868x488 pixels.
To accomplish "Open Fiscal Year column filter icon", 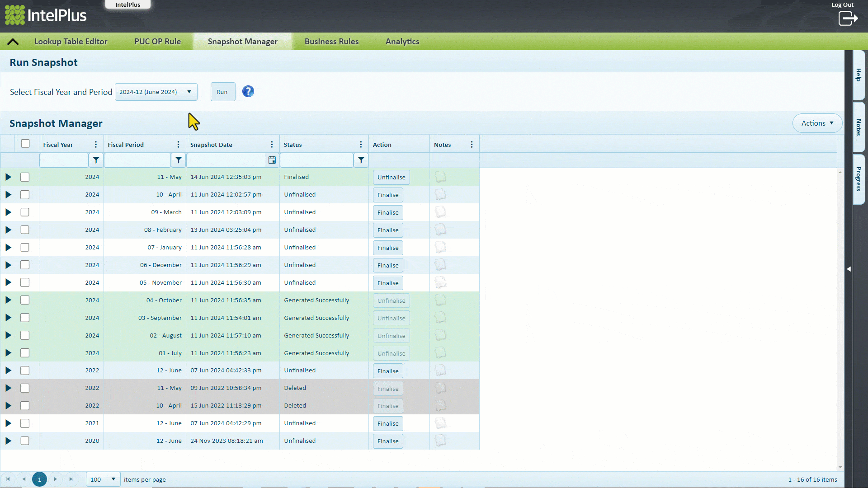I will point(96,160).
